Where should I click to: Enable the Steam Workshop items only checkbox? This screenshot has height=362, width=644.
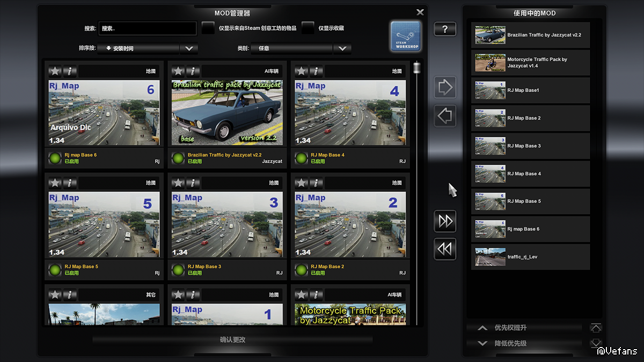point(208,28)
